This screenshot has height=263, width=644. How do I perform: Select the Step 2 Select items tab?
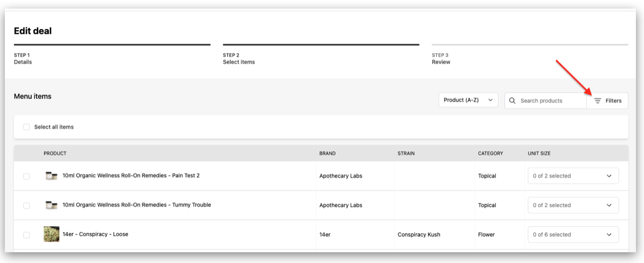click(238, 58)
